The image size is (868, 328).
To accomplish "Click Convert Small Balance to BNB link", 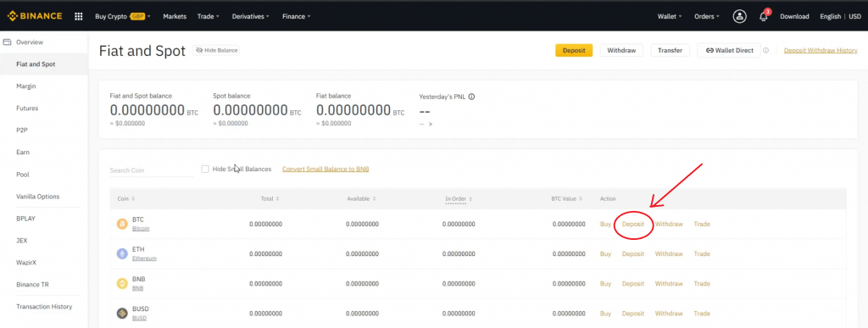I will coord(325,169).
